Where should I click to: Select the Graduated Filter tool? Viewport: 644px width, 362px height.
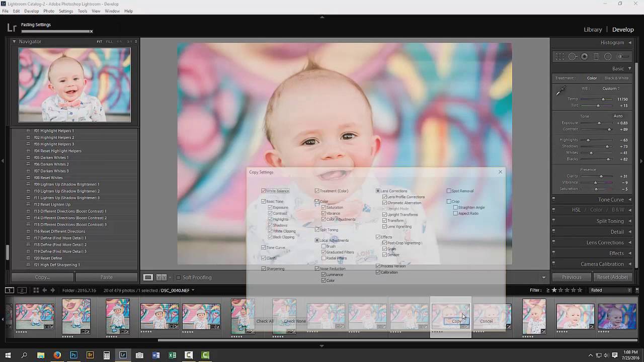point(596,57)
